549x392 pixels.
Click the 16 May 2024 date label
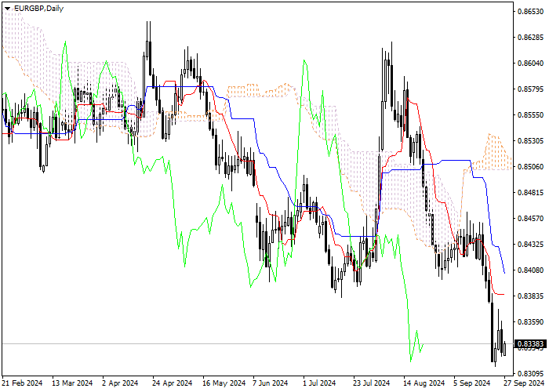click(224, 383)
